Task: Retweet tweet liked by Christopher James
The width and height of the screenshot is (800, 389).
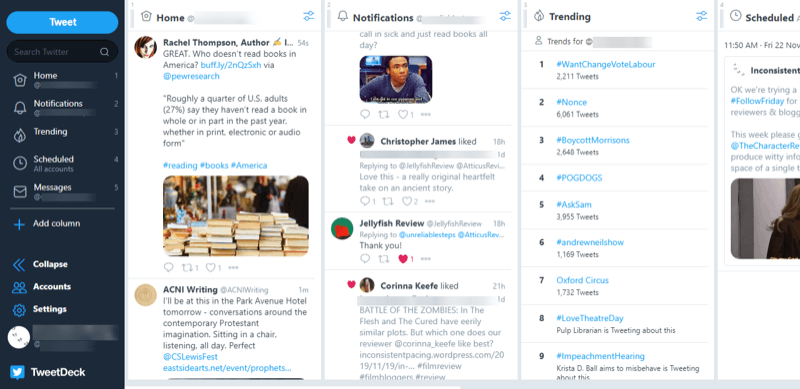Action: 387,201
